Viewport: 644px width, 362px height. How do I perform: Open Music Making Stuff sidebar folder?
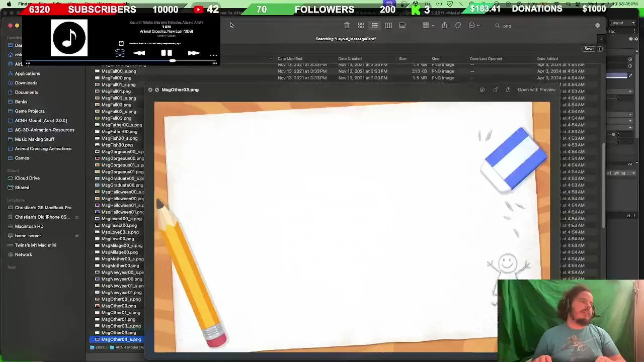coord(34,139)
